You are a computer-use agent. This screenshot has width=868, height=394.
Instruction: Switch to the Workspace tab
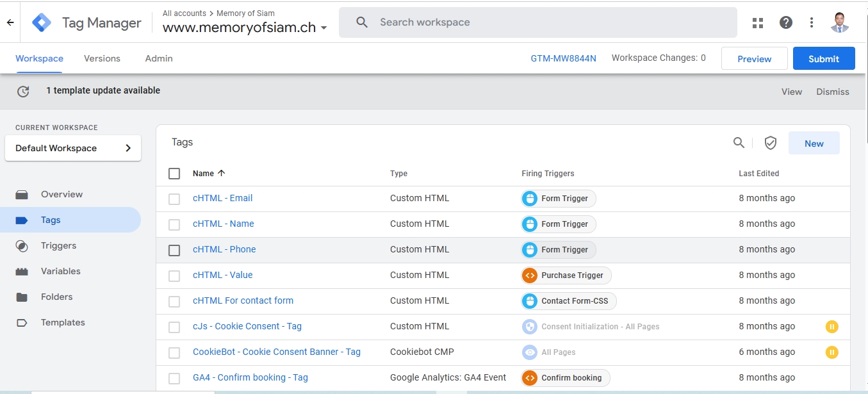(39, 58)
